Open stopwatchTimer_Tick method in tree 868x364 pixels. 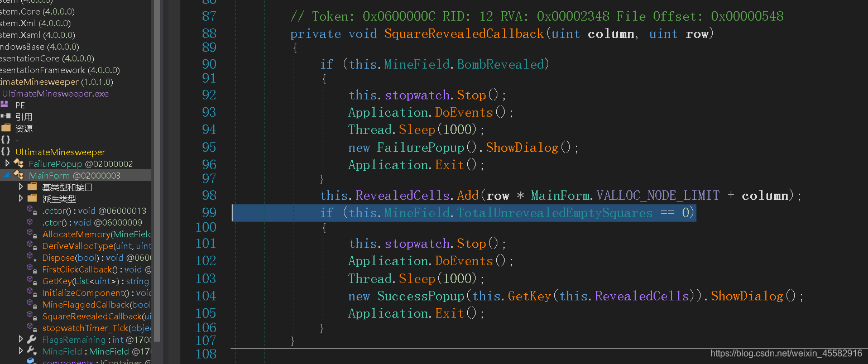(x=97, y=328)
